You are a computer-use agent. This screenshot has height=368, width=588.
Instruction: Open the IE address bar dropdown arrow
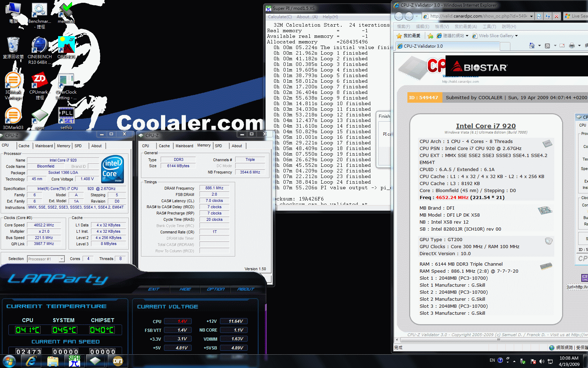(x=531, y=16)
